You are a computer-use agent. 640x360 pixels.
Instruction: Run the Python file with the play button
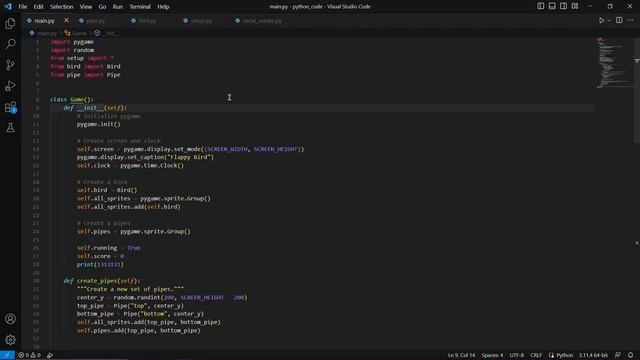coord(601,20)
